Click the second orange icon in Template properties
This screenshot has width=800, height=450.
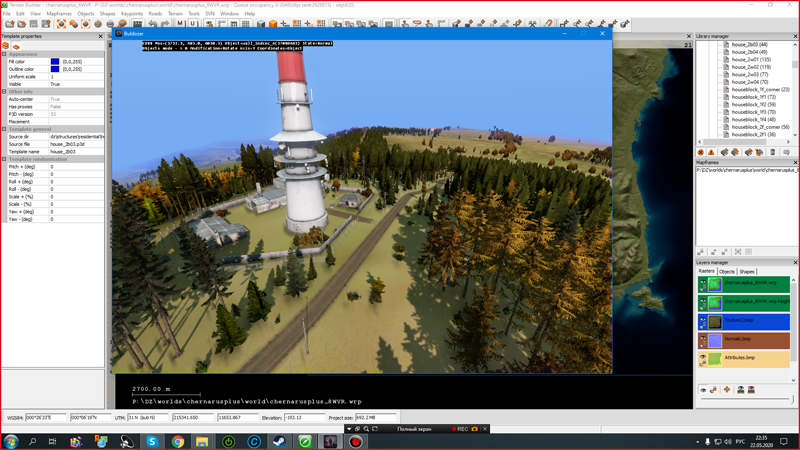point(16,46)
